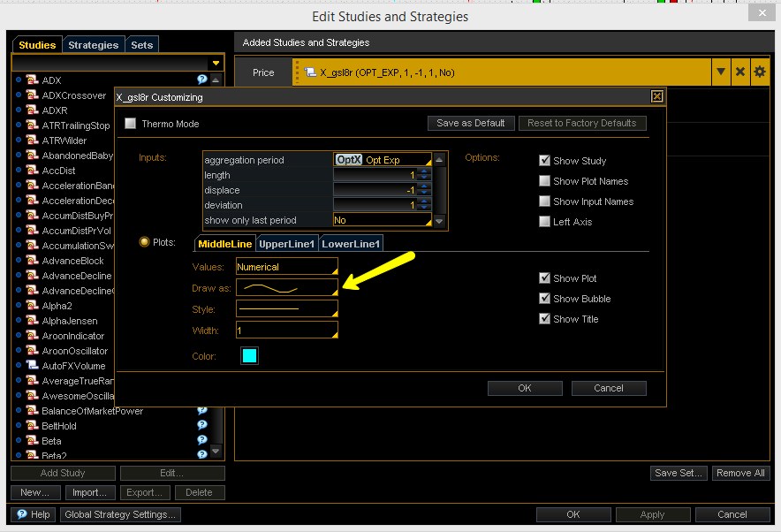The width and height of the screenshot is (781, 532).
Task: Enable Show Input Names checkbox
Action: tap(544, 201)
